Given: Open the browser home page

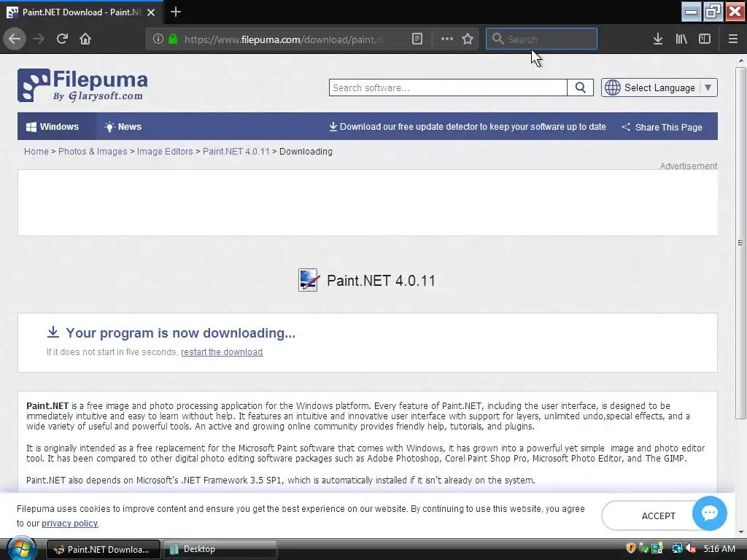Looking at the screenshot, I should 85,39.
